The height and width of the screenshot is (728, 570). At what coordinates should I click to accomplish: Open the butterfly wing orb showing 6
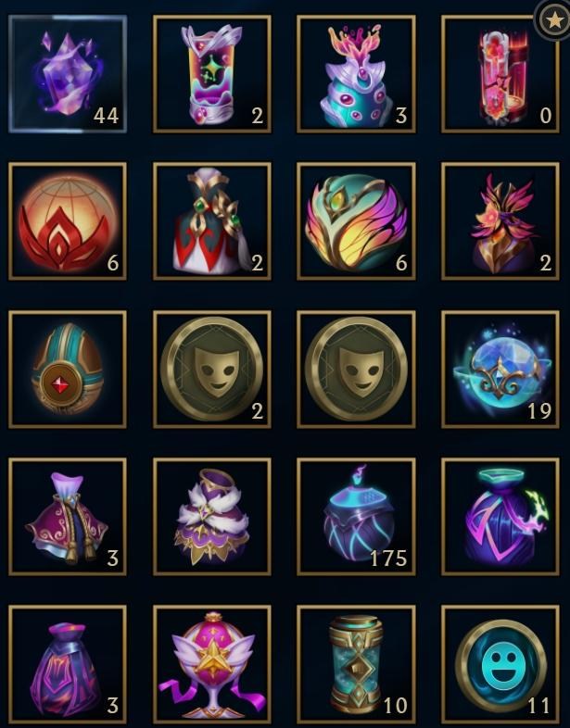click(x=356, y=221)
